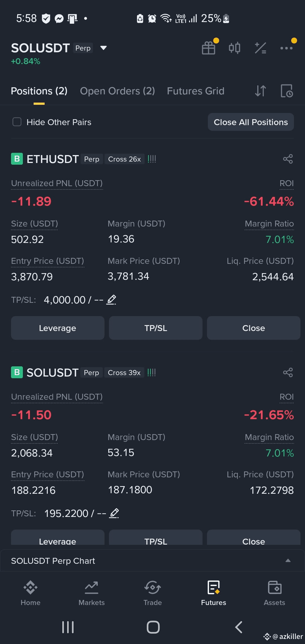
Task: Open the candlestick chart icon
Action: pyautogui.click(x=234, y=48)
